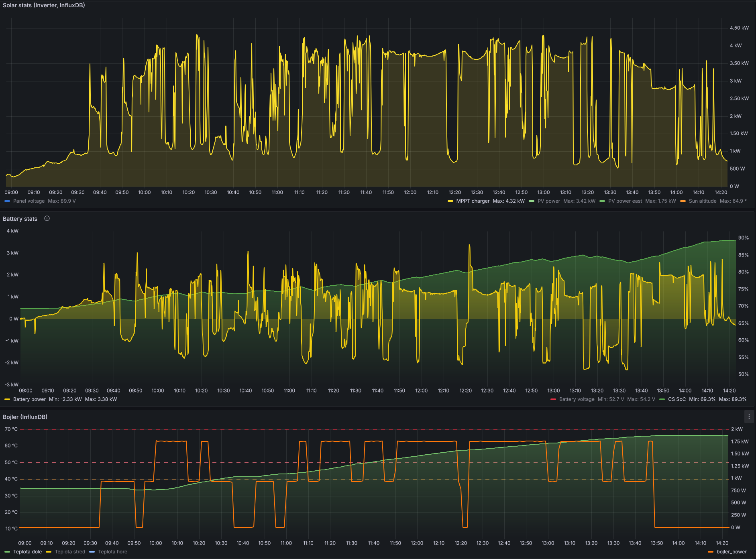Click the Teplota hore legend label
The width and height of the screenshot is (756, 559).
coord(112,552)
